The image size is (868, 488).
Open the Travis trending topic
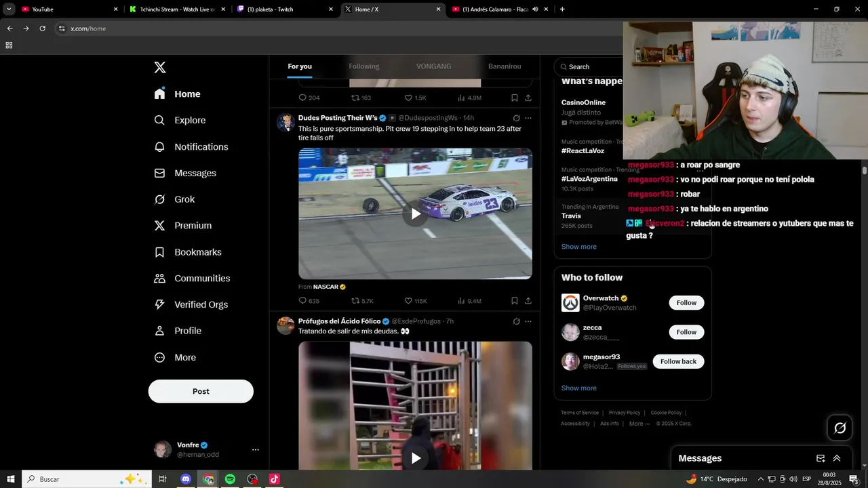click(571, 216)
